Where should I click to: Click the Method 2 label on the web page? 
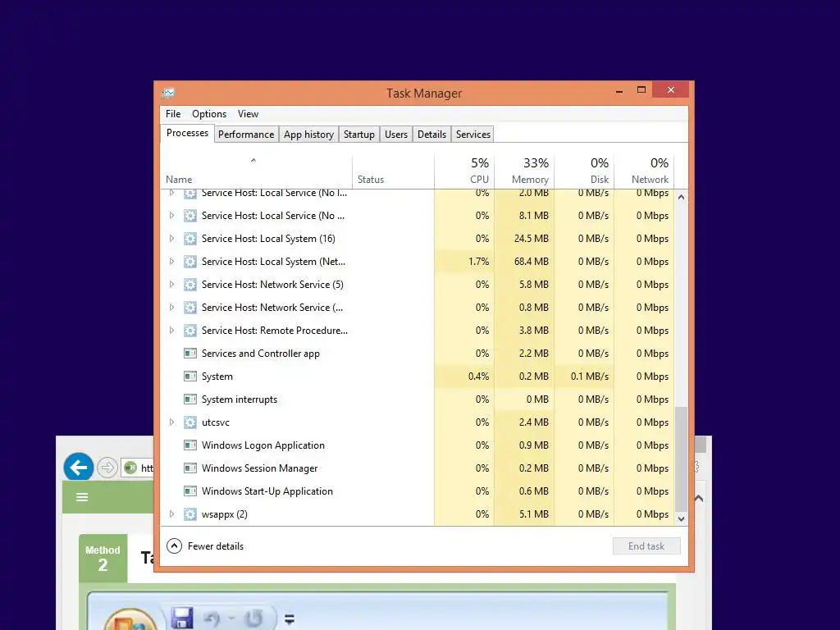point(103,558)
